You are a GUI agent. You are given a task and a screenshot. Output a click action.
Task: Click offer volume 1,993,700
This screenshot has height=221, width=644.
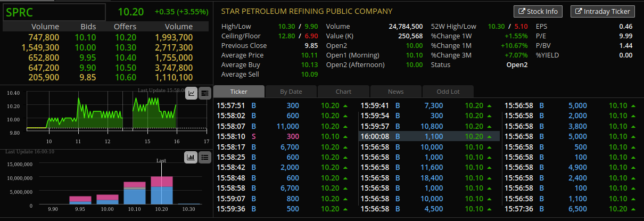click(x=174, y=37)
